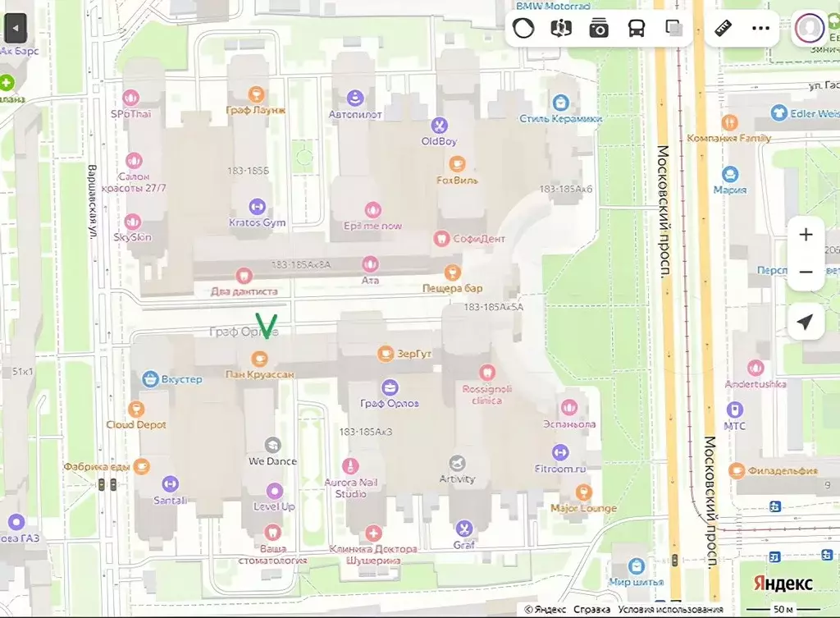This screenshot has width=840, height=618.
Task: Click Пан Круассан cafe marker
Action: coord(259,358)
